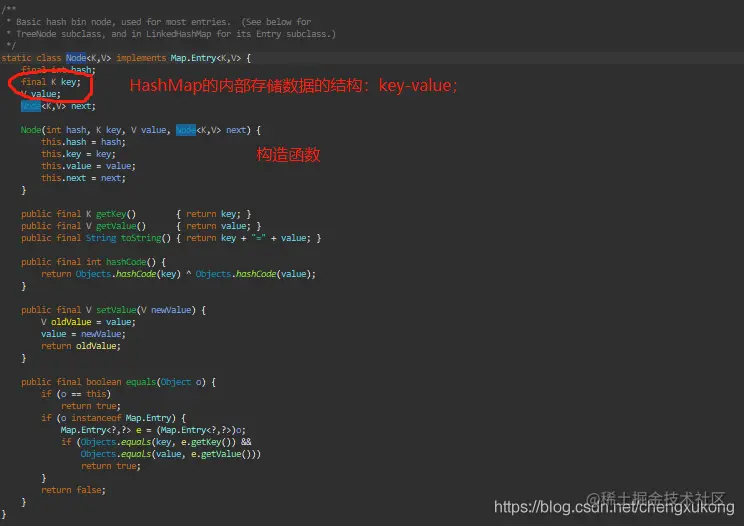
Task: Click the 'final K key;' field line
Action: (51, 82)
